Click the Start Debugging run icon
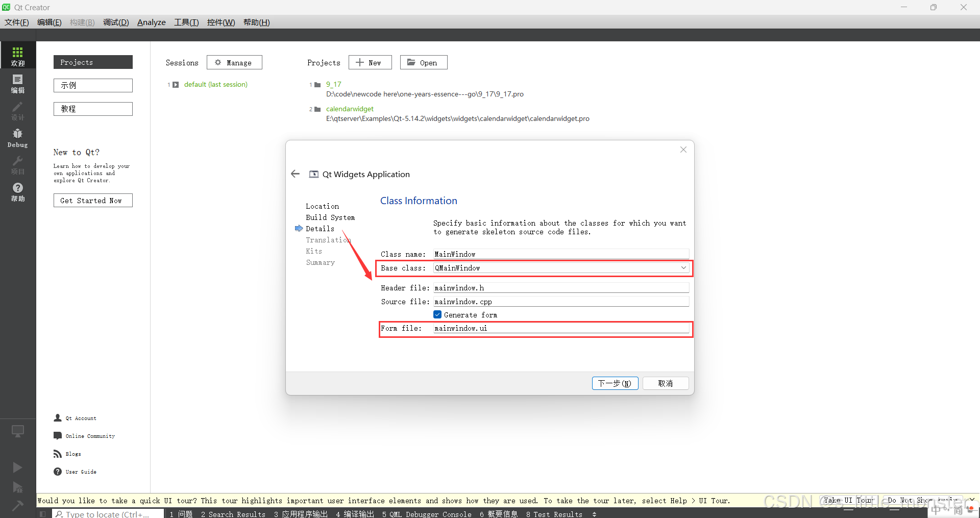This screenshot has width=980, height=518. point(17,487)
